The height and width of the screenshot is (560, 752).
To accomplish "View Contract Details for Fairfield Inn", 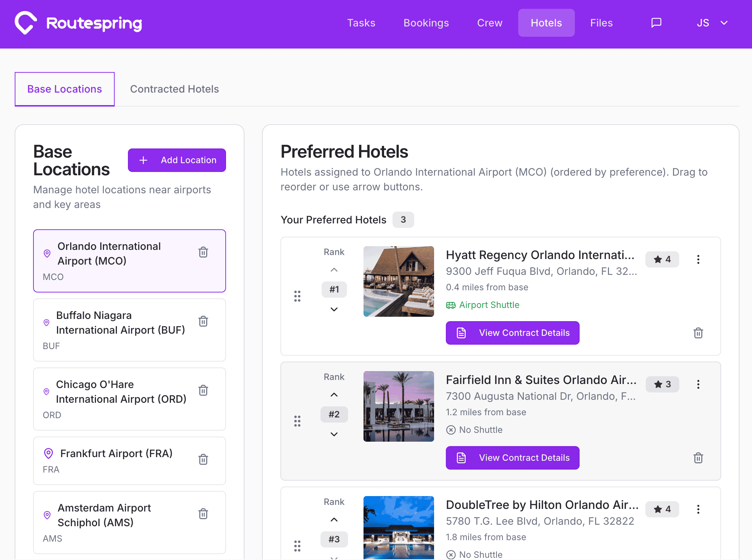I will (x=512, y=457).
